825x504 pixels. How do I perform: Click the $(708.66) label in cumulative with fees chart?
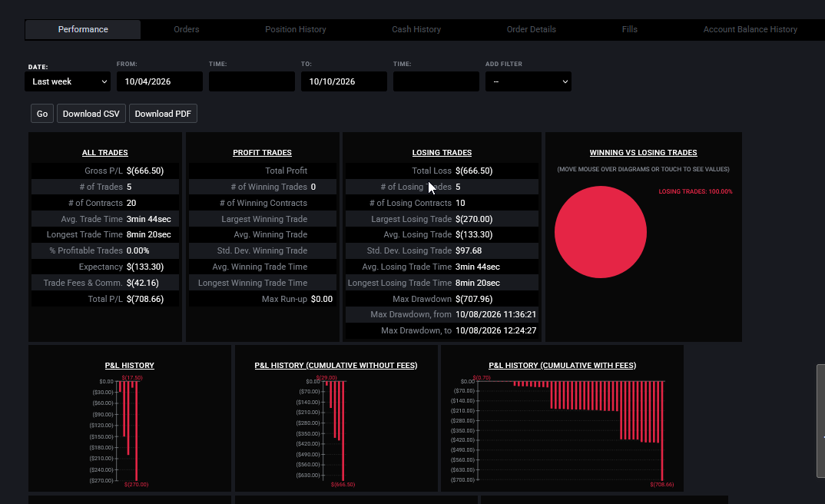[662, 485]
